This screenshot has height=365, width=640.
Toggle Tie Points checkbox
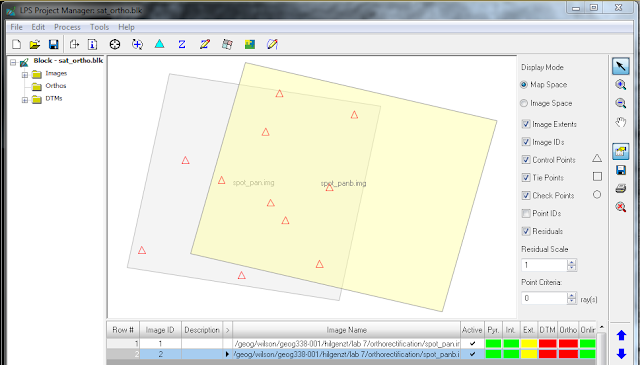pos(526,178)
